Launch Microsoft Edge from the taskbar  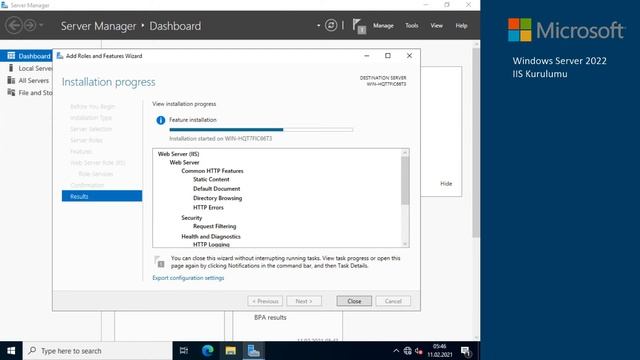click(x=207, y=351)
